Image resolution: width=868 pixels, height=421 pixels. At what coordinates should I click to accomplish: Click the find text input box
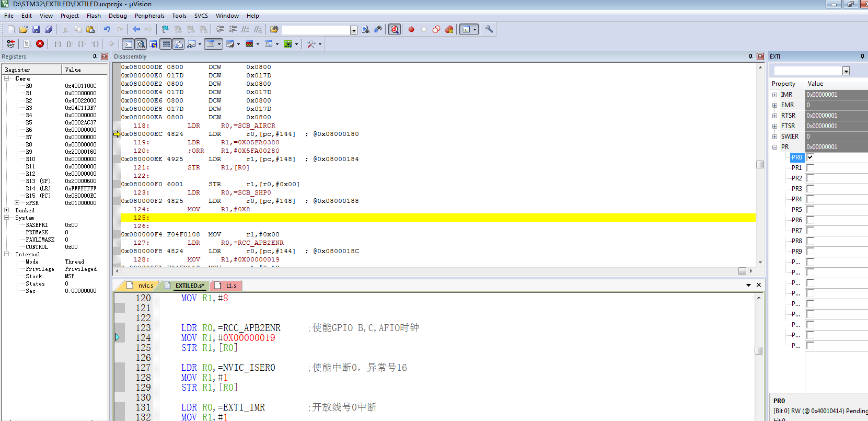pos(316,30)
